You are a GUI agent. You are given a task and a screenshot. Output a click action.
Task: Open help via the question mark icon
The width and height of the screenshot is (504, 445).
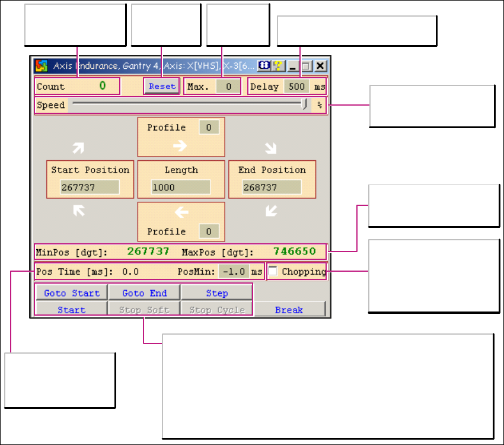point(277,65)
